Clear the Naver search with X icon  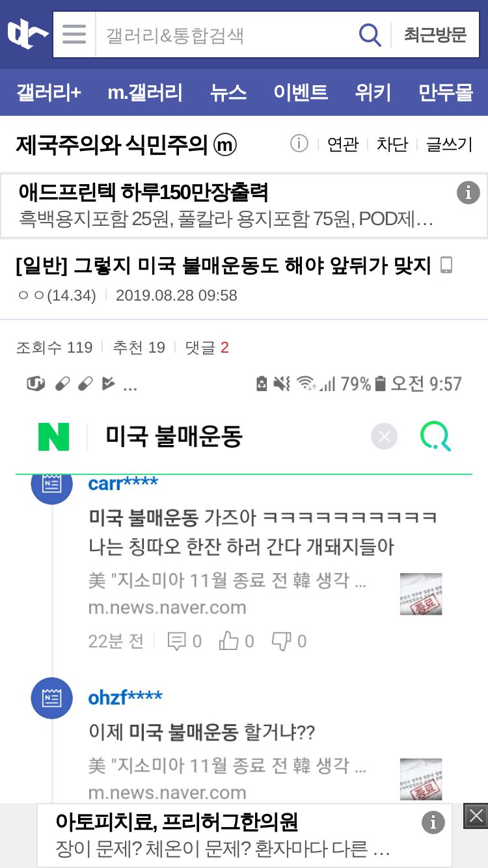click(x=384, y=437)
